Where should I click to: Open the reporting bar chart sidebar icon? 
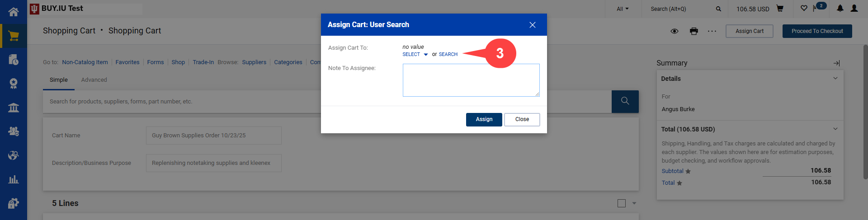coord(14,179)
